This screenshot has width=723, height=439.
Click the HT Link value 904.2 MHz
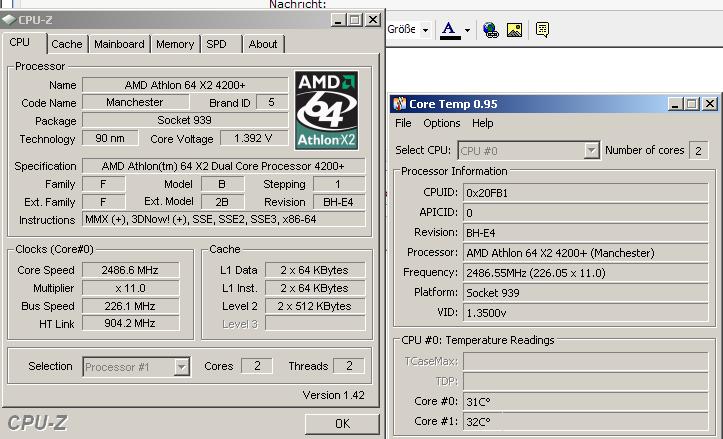(x=130, y=324)
